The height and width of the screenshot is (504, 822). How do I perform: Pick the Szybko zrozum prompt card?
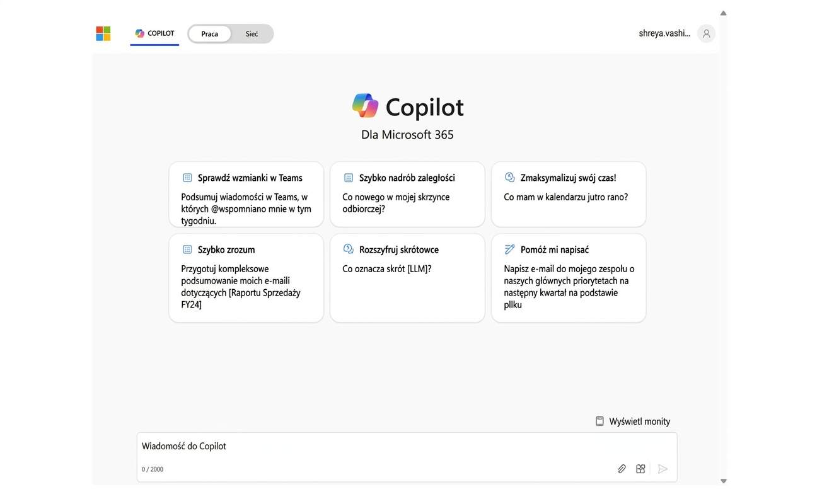(246, 278)
